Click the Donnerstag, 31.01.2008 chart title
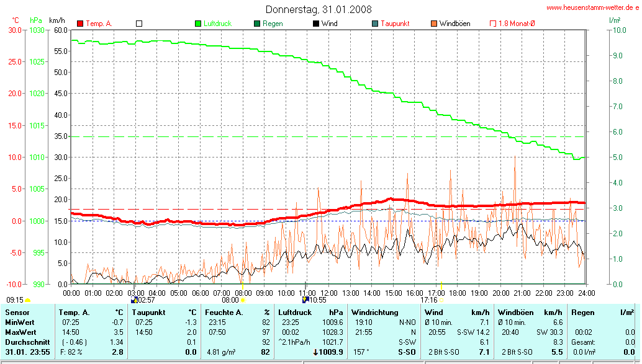This screenshot has height=364, width=642. point(319,9)
